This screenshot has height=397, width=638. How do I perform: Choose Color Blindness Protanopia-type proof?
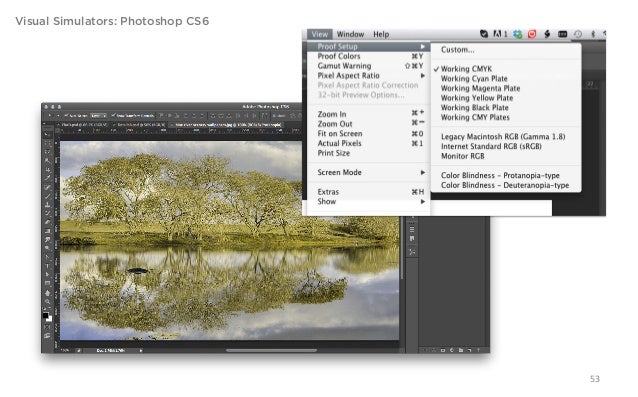[500, 175]
